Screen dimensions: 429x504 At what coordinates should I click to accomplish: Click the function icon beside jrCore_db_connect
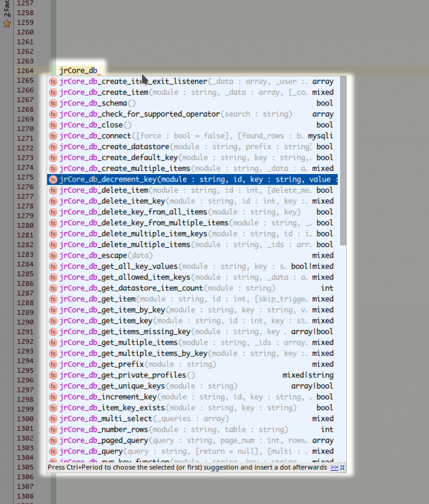tap(53, 136)
